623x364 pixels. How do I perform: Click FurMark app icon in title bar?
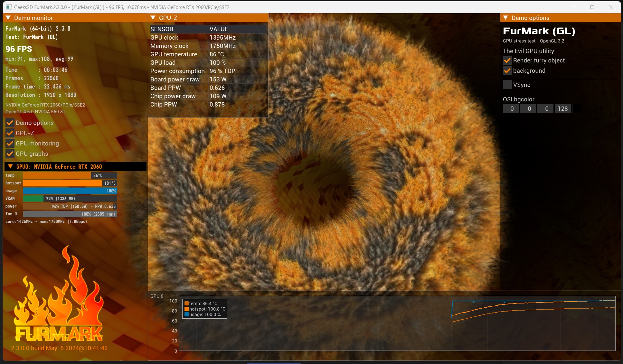pos(9,7)
